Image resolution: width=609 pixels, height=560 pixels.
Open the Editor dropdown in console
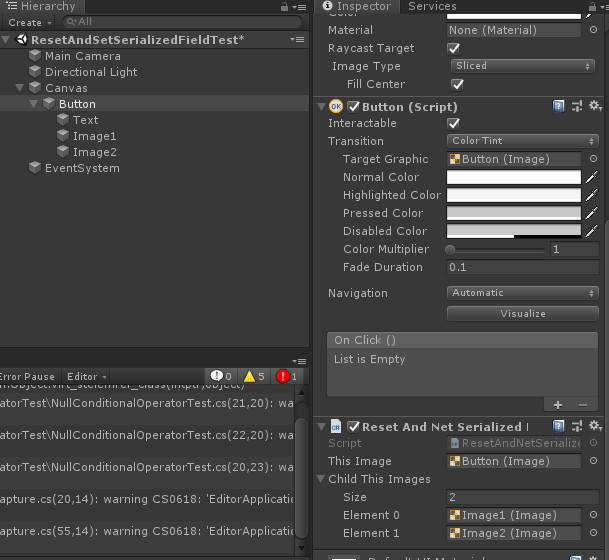click(x=86, y=376)
